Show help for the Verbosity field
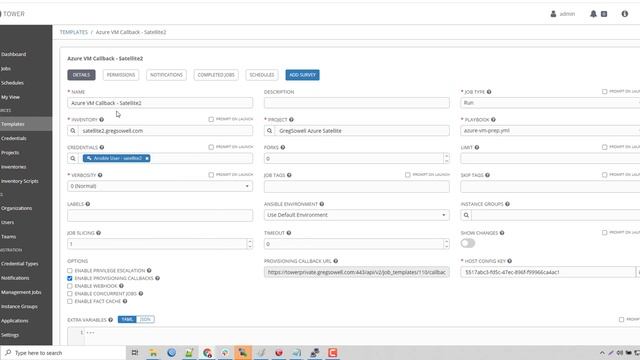This screenshot has width=640, height=360. tap(100, 175)
